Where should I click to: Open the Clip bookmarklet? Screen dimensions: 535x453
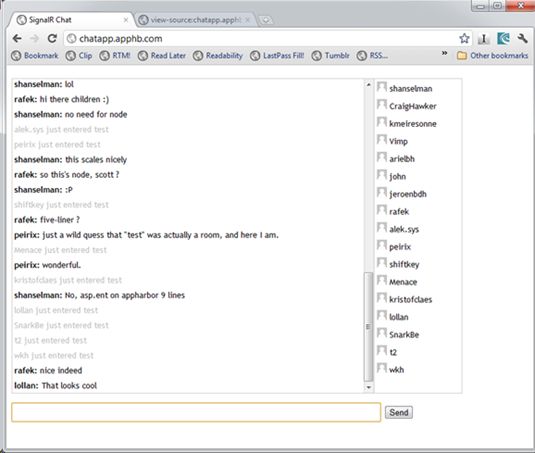(79, 56)
